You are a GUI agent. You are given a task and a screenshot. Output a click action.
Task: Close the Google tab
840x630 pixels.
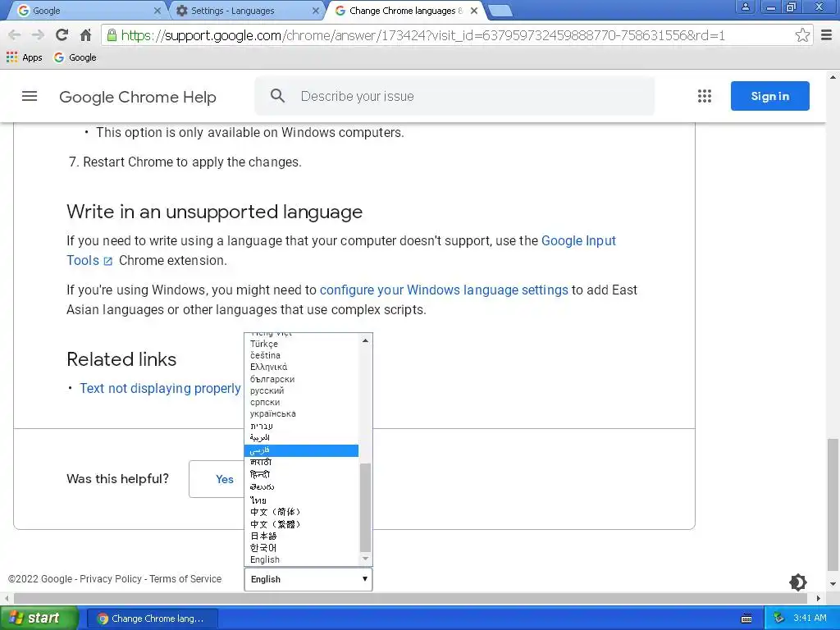[157, 10]
